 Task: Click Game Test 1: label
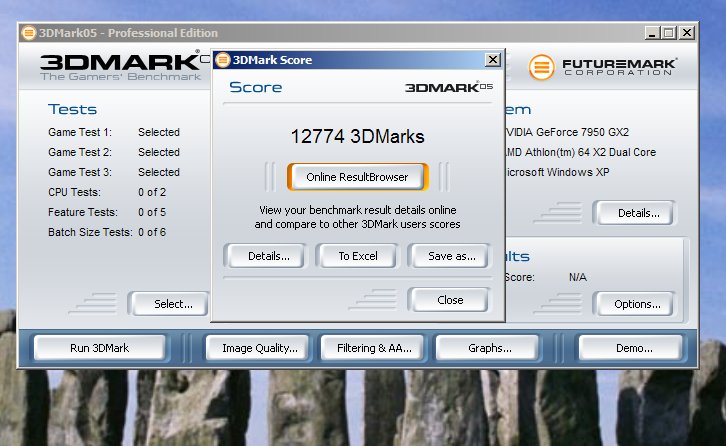click(x=80, y=132)
